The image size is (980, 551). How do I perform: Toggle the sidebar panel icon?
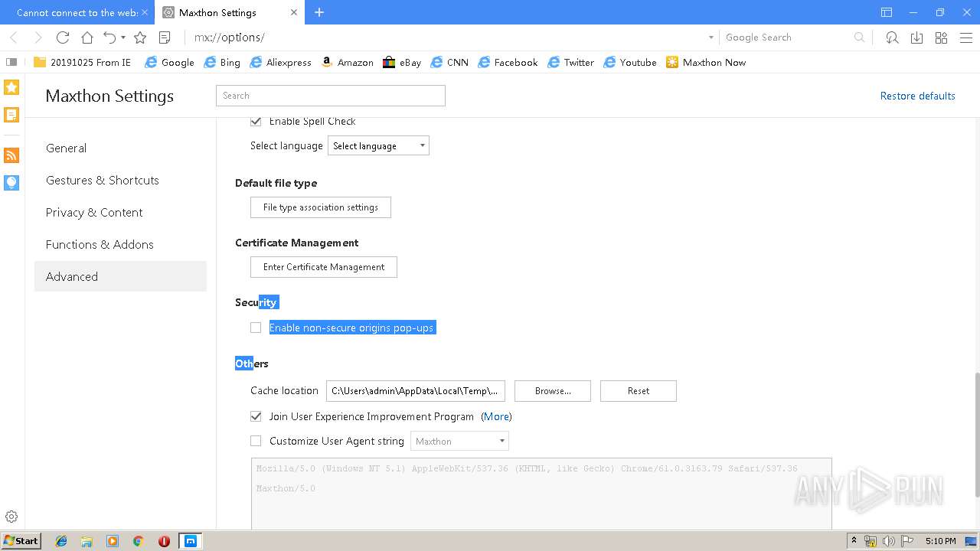11,63
